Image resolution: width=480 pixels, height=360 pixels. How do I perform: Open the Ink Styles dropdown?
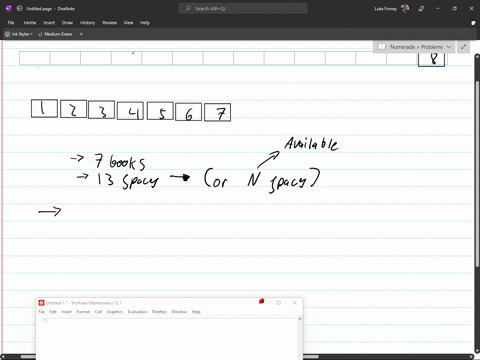19,34
